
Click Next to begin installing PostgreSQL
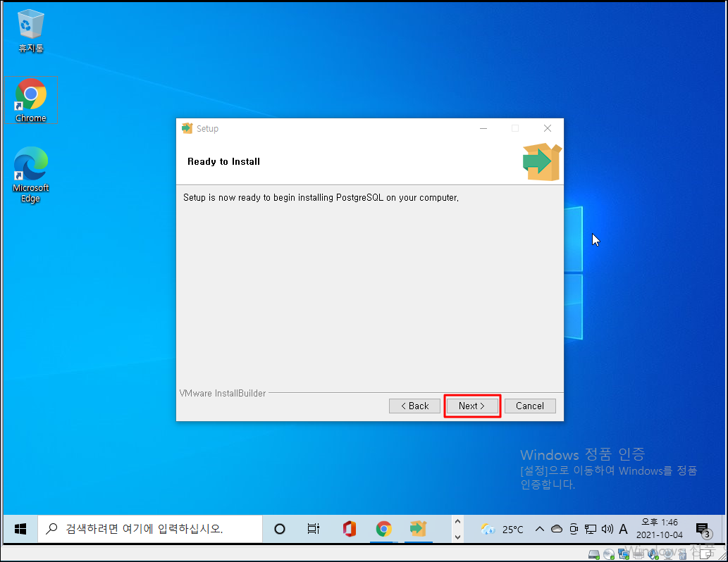coord(471,406)
